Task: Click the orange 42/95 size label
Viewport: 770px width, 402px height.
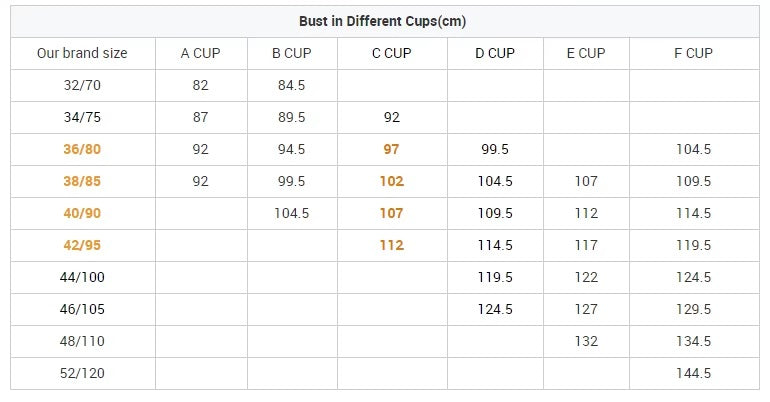Action: pyautogui.click(x=82, y=245)
